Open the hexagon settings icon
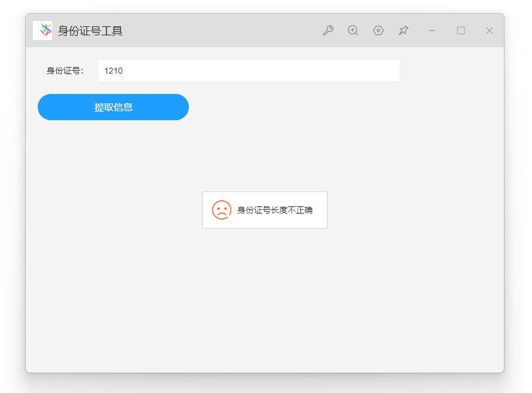Screen dimensions: 532x393 point(378,31)
